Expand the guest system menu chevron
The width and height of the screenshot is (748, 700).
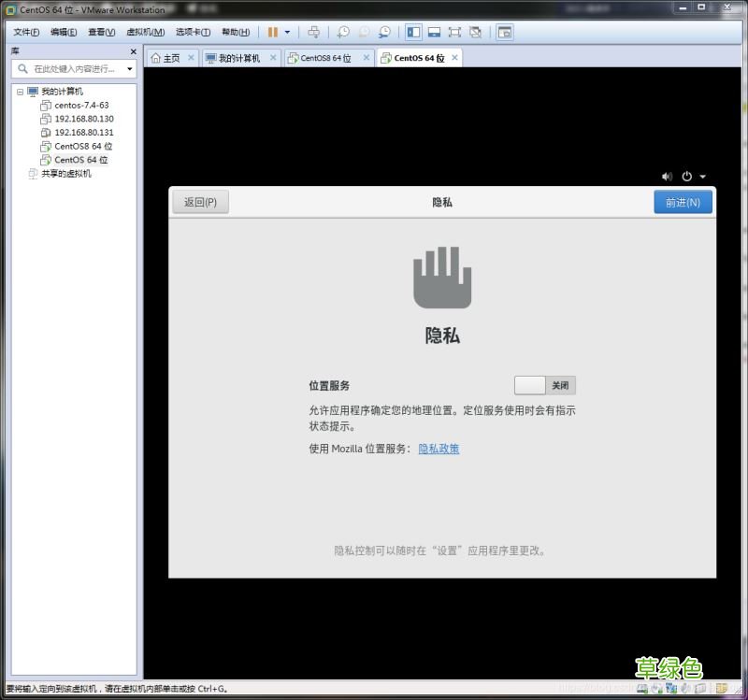[703, 176]
